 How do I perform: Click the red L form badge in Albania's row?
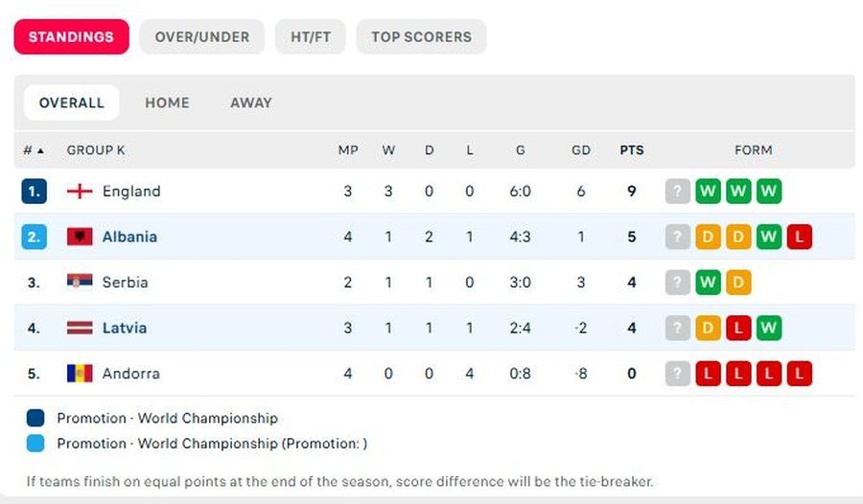click(x=799, y=237)
